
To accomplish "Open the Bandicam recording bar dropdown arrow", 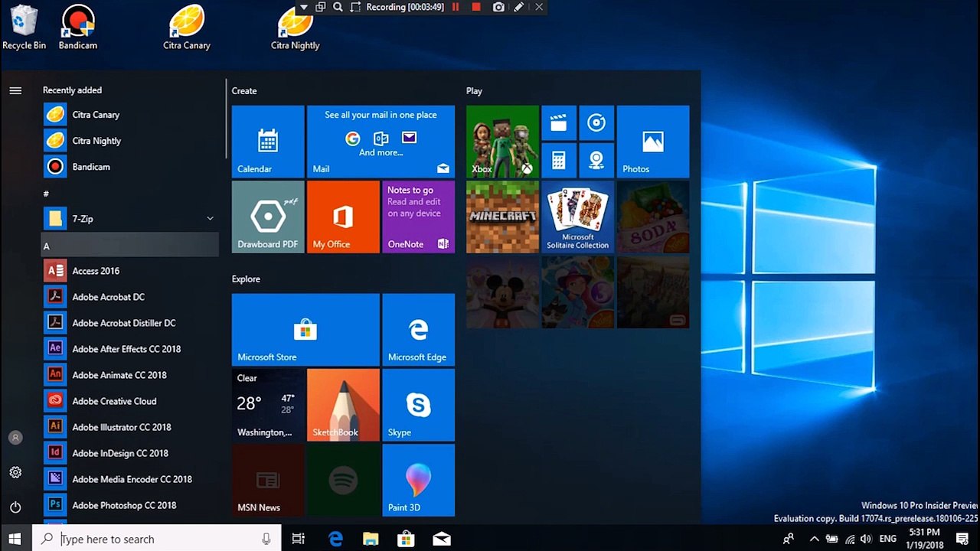I will (x=304, y=7).
